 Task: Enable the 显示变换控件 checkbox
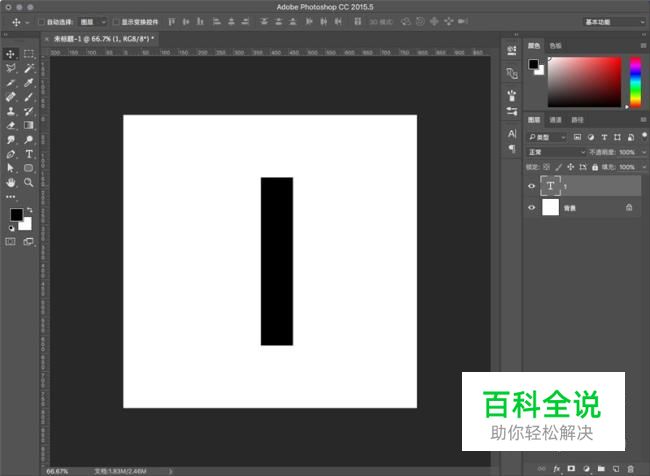[x=115, y=21]
